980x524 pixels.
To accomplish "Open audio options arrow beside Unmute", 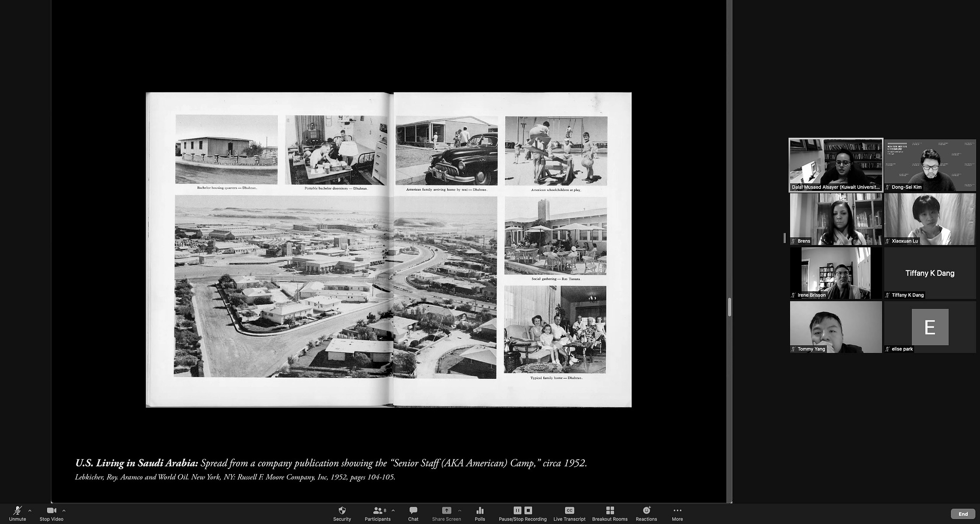I will pyautogui.click(x=30, y=510).
